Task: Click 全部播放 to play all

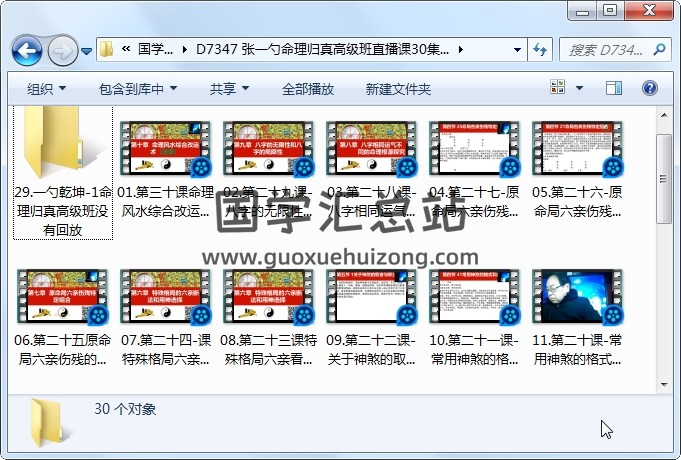Action: [307, 89]
